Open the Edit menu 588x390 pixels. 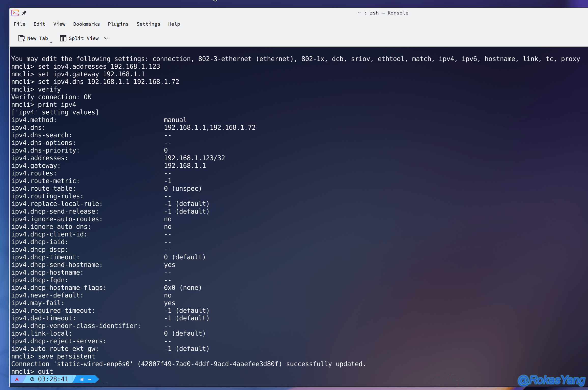39,24
